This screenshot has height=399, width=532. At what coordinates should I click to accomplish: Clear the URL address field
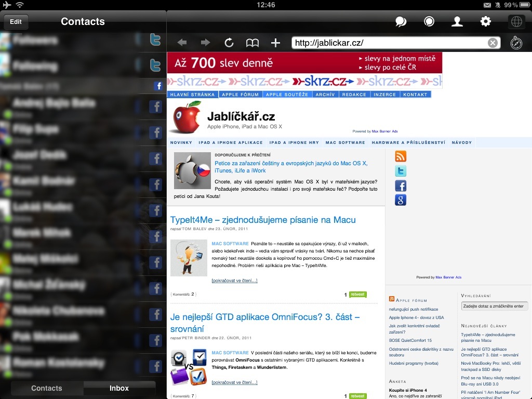tap(492, 43)
